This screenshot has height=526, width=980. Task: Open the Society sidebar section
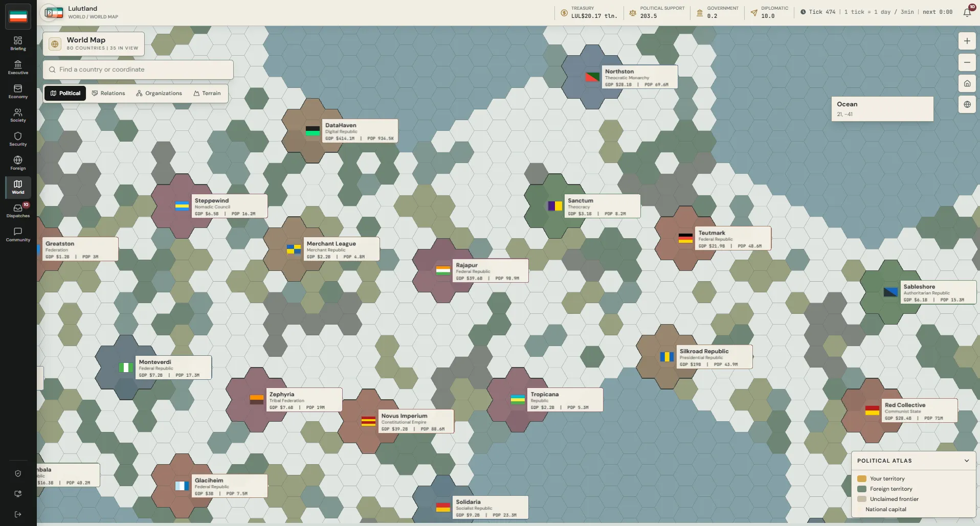tap(18, 115)
